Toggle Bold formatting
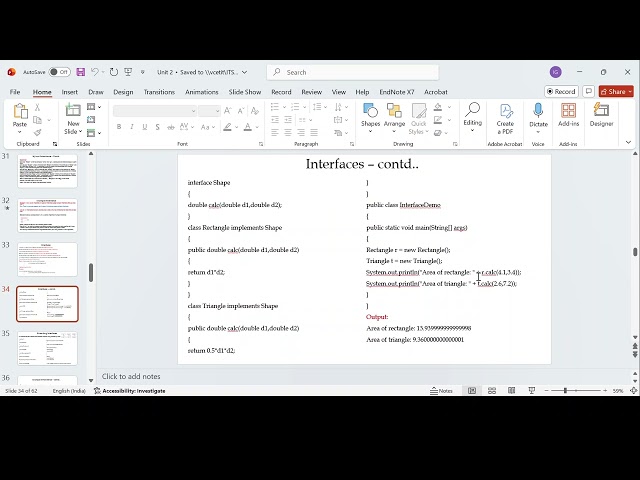 (x=119, y=127)
